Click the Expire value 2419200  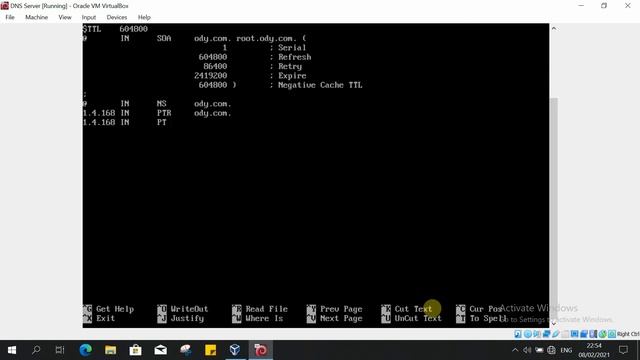(x=211, y=76)
